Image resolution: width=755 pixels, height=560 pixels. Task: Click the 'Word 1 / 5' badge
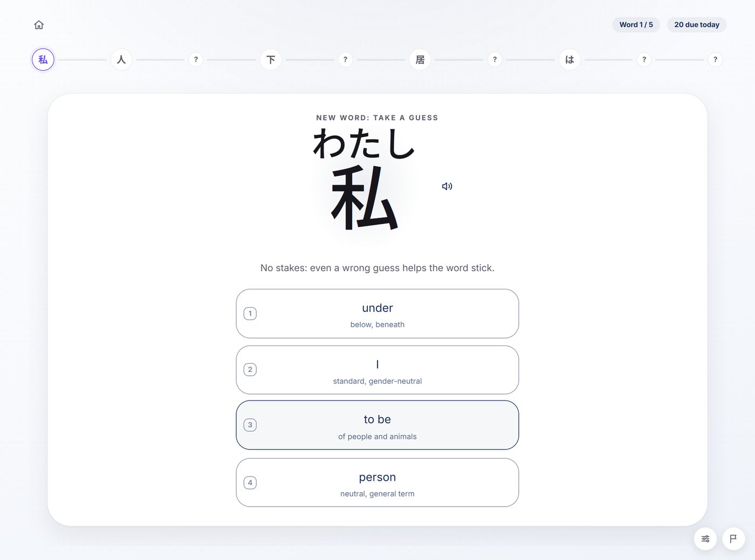coord(636,25)
